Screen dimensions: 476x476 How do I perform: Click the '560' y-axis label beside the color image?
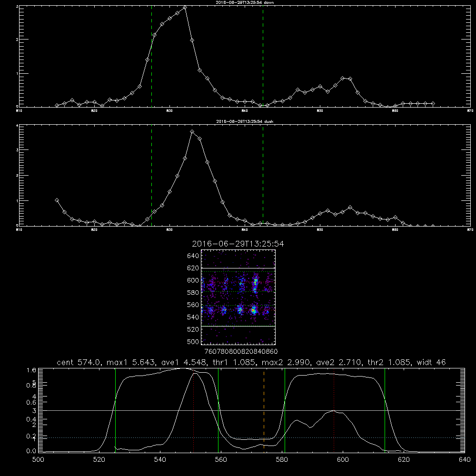tap(193, 305)
